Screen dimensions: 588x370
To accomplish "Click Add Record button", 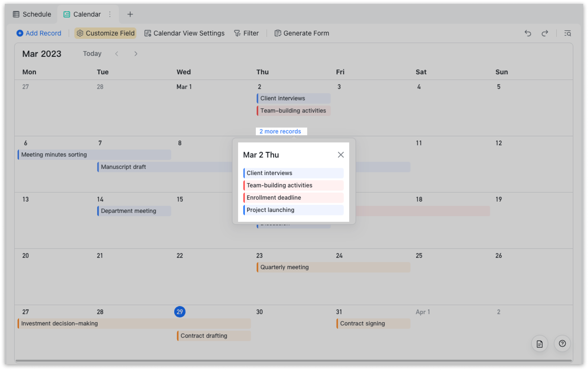I will tap(39, 33).
